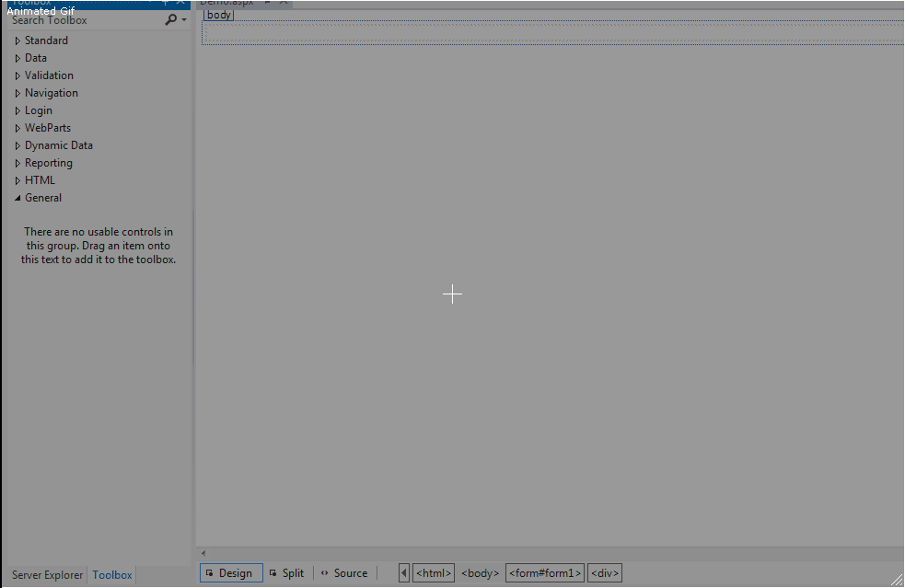Screen dimensions: 905x588
Task: Expand the HTML toolbox group
Action: pyautogui.click(x=17, y=180)
